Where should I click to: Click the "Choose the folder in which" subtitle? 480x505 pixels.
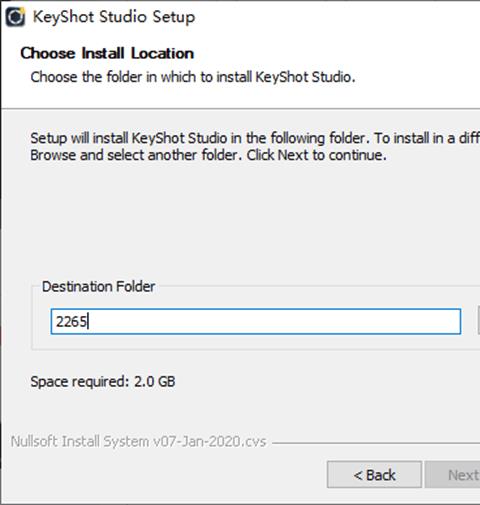[193, 77]
